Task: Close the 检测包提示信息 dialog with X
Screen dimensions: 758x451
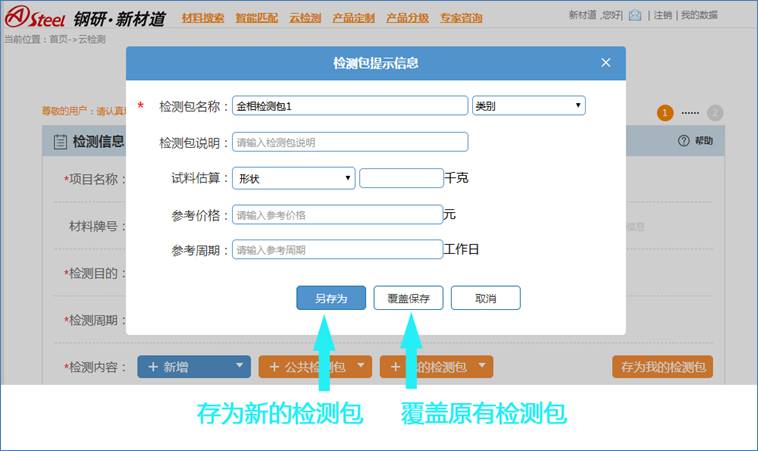Action: coord(605,63)
